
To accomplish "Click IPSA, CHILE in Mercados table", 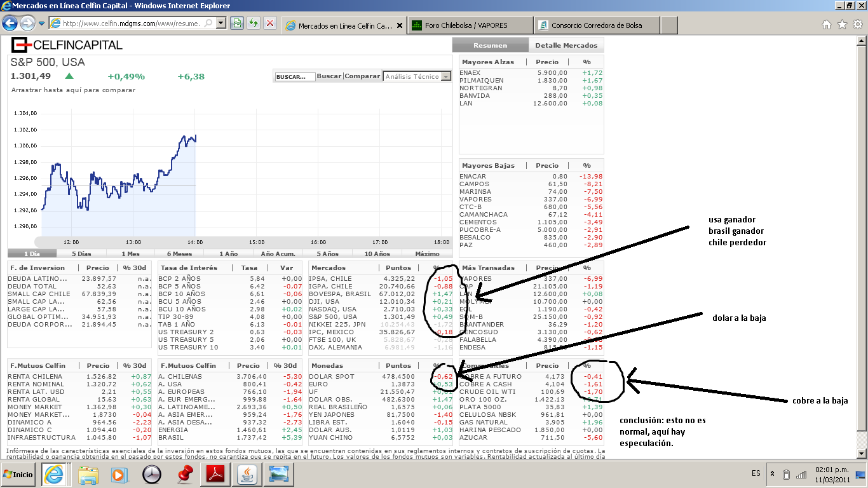I will click(330, 279).
